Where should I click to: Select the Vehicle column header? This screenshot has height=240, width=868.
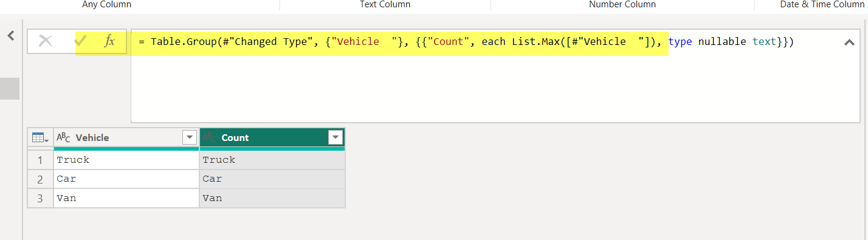point(126,138)
